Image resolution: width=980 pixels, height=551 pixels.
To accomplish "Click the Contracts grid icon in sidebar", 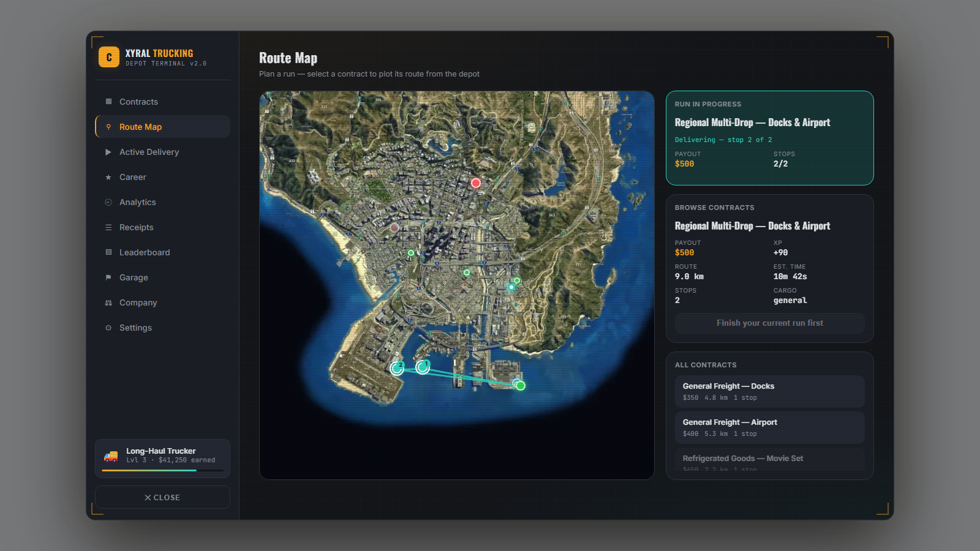I will [x=108, y=102].
